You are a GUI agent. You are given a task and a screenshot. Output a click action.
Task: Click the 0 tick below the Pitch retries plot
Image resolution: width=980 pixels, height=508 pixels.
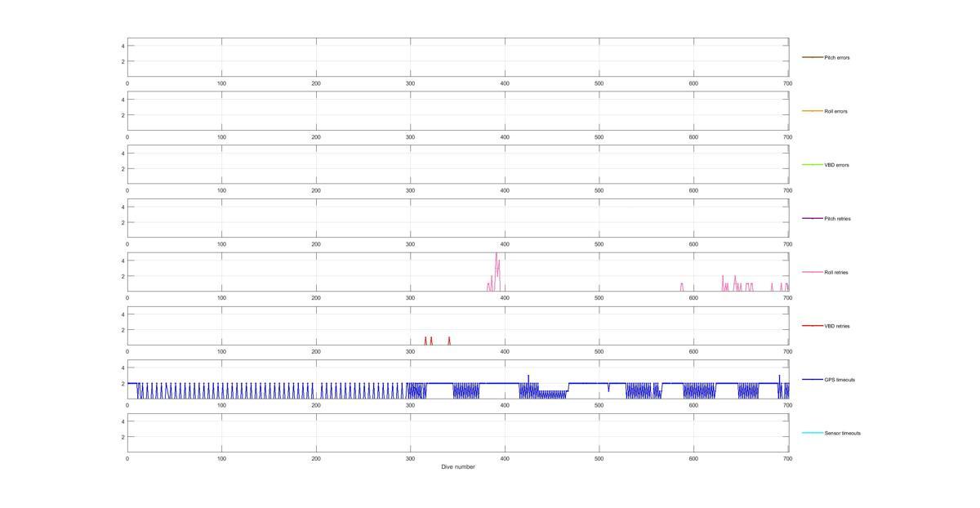coord(127,244)
